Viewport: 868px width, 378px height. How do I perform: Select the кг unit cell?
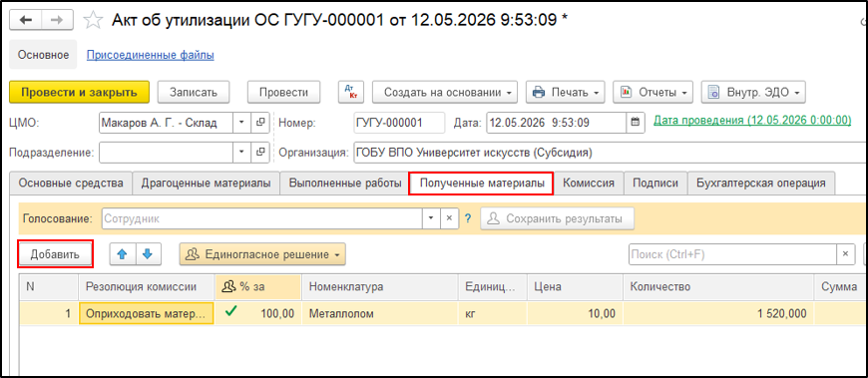(x=493, y=313)
